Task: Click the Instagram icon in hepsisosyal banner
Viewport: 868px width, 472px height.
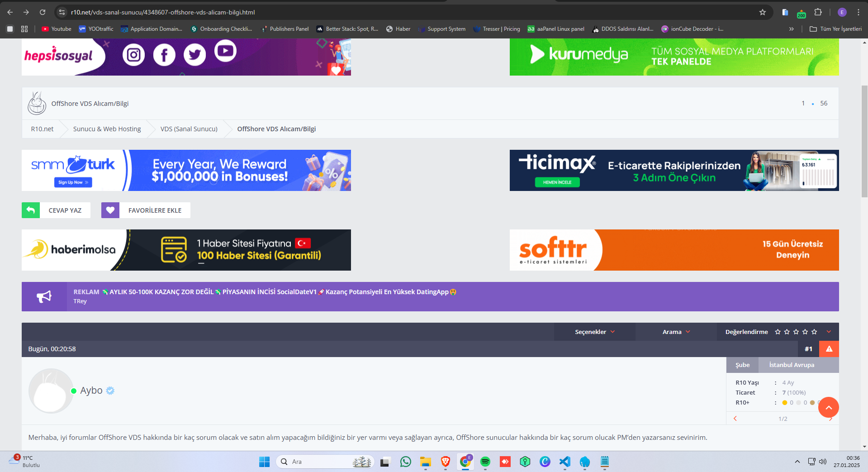Action: click(x=133, y=55)
